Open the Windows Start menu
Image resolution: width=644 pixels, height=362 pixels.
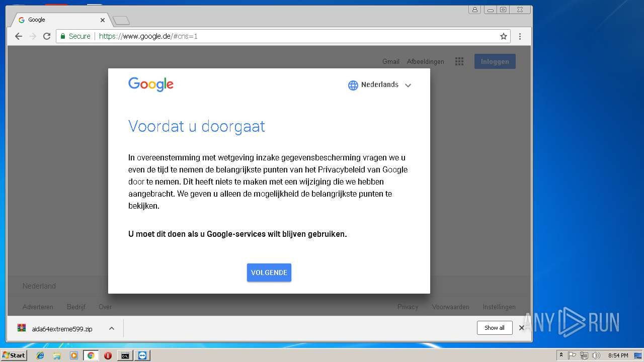pos(14,355)
